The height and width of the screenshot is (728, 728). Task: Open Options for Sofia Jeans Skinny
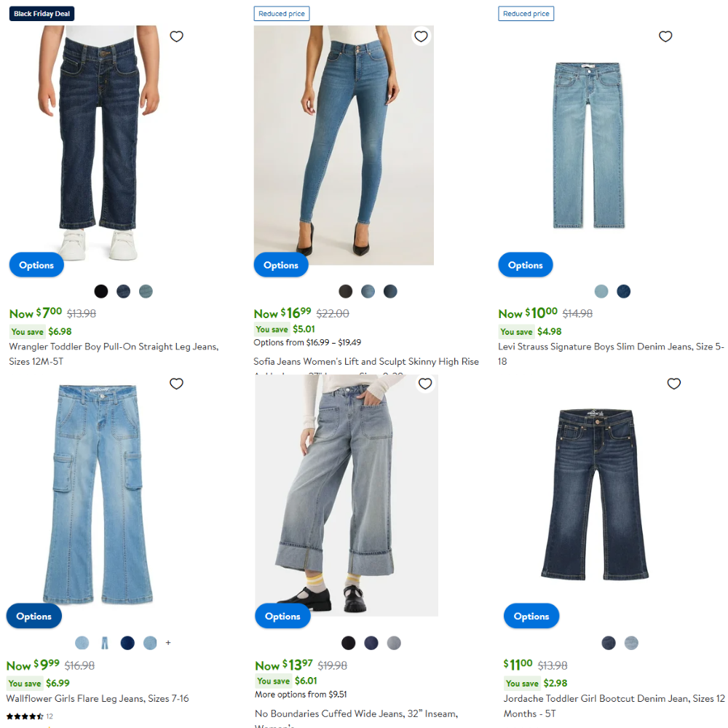coord(281,265)
